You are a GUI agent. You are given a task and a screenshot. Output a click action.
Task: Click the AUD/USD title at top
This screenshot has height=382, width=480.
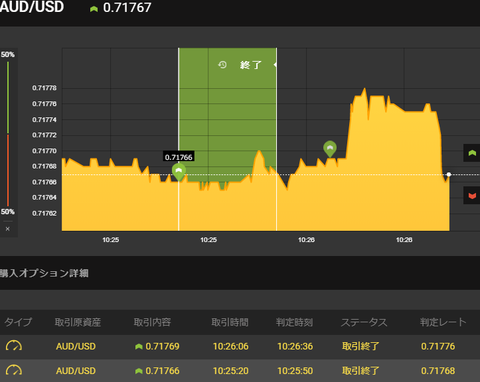tap(32, 7)
